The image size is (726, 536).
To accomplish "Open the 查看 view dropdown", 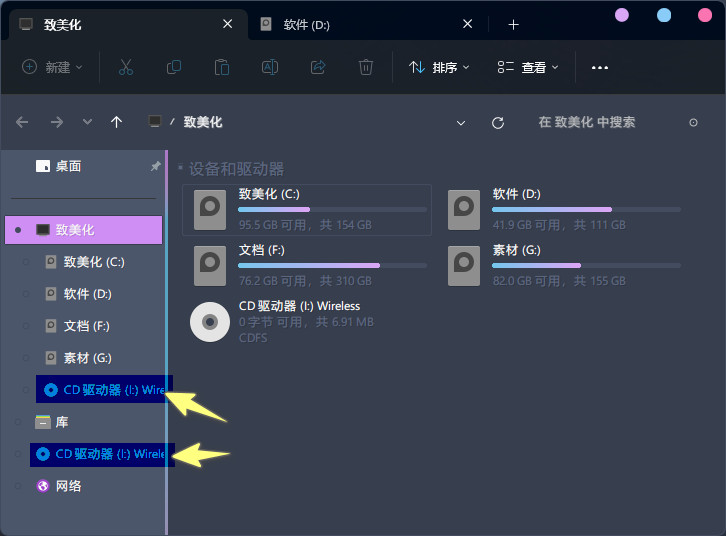I will pyautogui.click(x=529, y=67).
